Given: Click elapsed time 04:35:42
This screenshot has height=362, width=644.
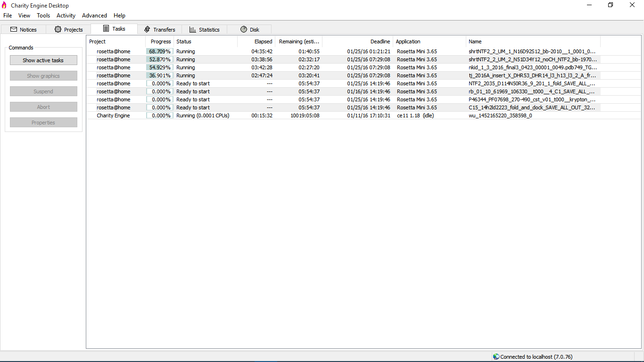Looking at the screenshot, I should click(x=262, y=51).
